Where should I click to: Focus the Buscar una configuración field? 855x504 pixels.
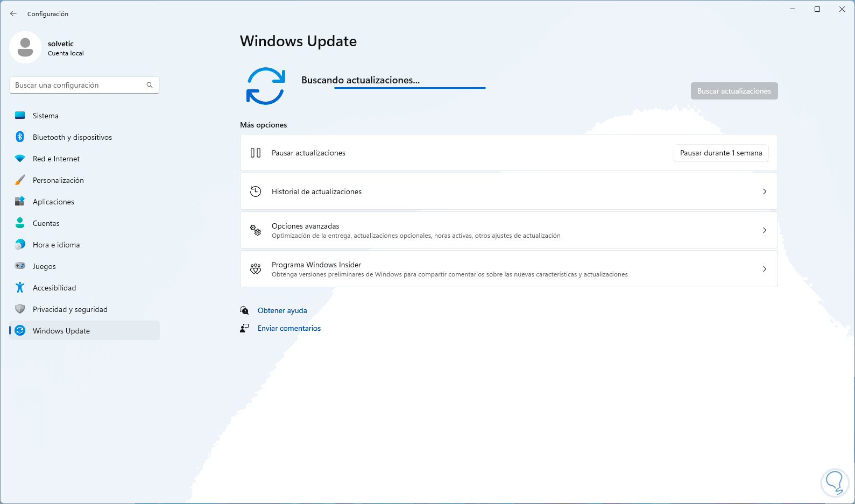tap(84, 85)
